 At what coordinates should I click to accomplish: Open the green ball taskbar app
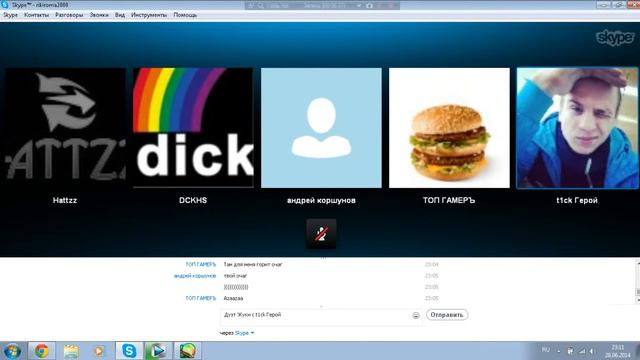pyautogui.click(x=187, y=351)
